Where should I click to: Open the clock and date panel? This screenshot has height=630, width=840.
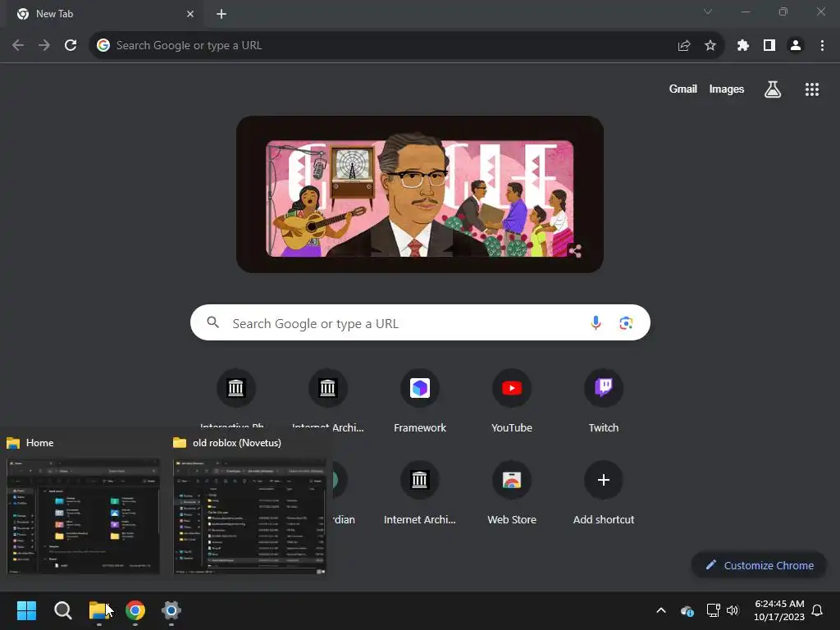click(x=779, y=610)
